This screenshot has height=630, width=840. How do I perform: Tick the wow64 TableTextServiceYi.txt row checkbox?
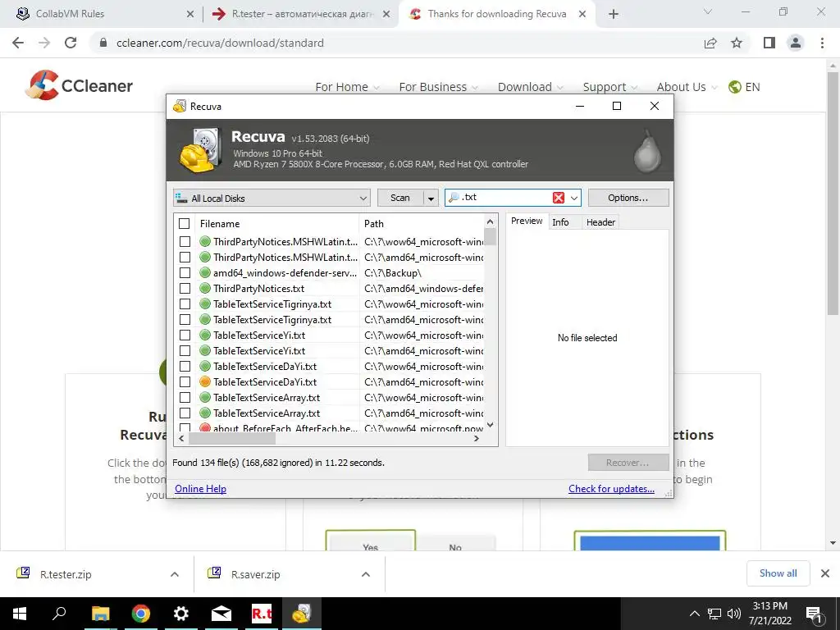point(185,336)
